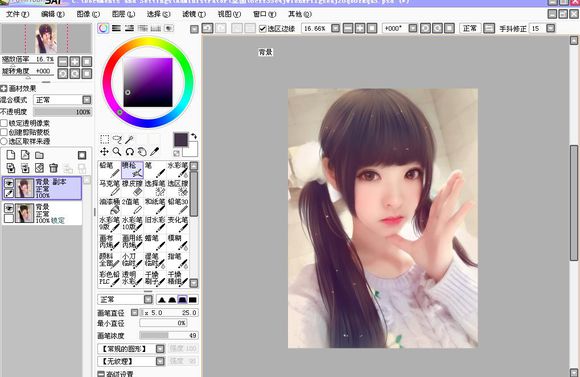Toggle 选区边缘 selection edge checkbox
580x377 pixels.
point(263,28)
